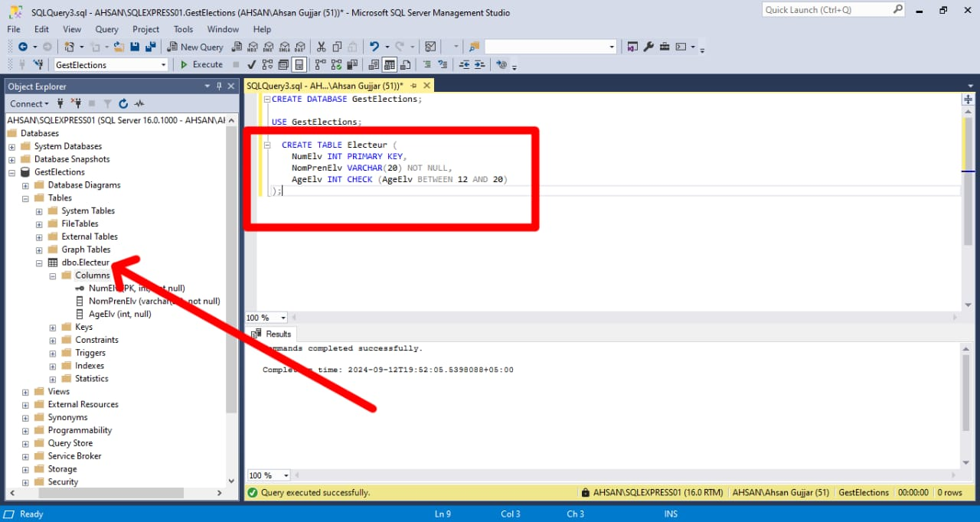The image size is (980, 522).
Task: Comment out selected lines icon
Action: (426, 64)
